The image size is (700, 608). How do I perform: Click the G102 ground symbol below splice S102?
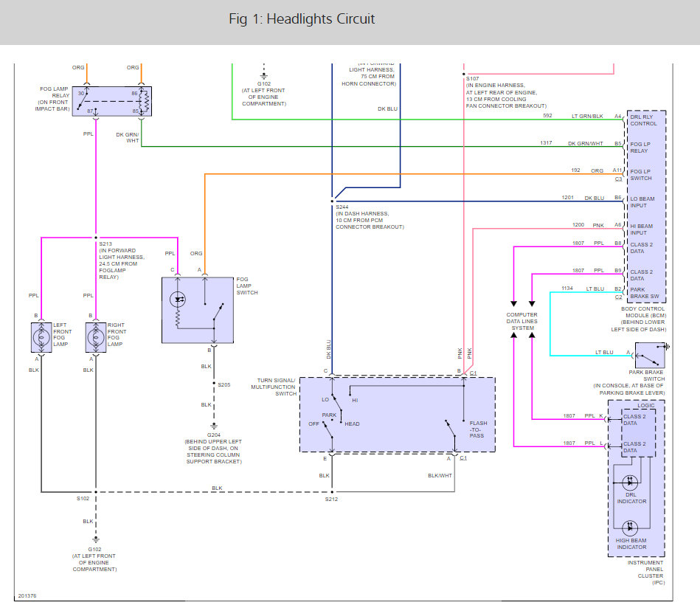(94, 539)
